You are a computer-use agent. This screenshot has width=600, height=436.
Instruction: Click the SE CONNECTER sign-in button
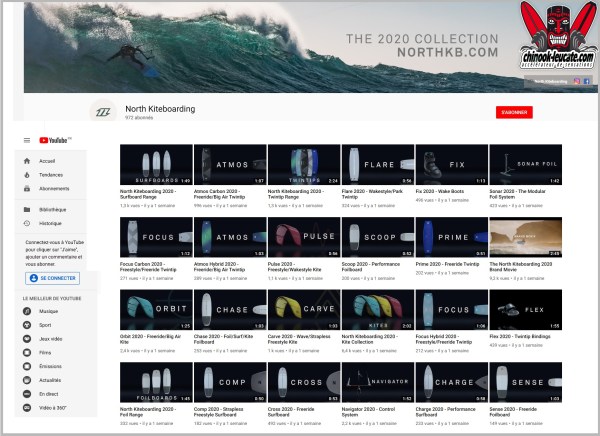point(52,278)
